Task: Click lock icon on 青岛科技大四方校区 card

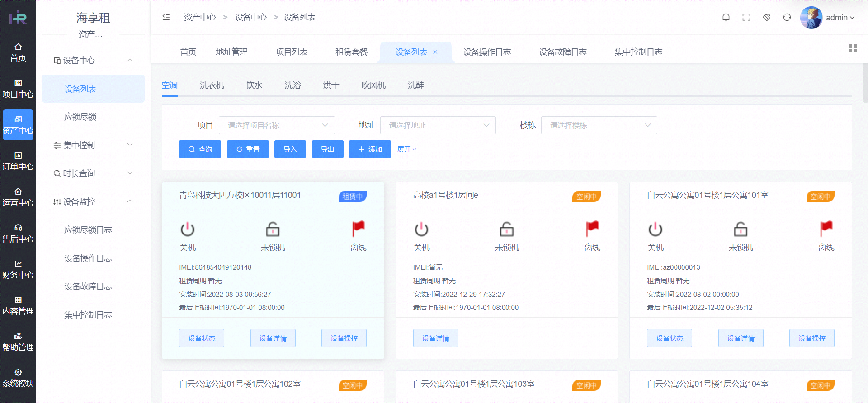Action: (x=273, y=229)
